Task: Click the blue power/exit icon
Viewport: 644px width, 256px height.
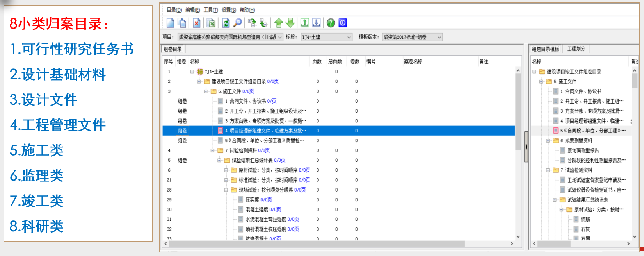Action: [343, 23]
